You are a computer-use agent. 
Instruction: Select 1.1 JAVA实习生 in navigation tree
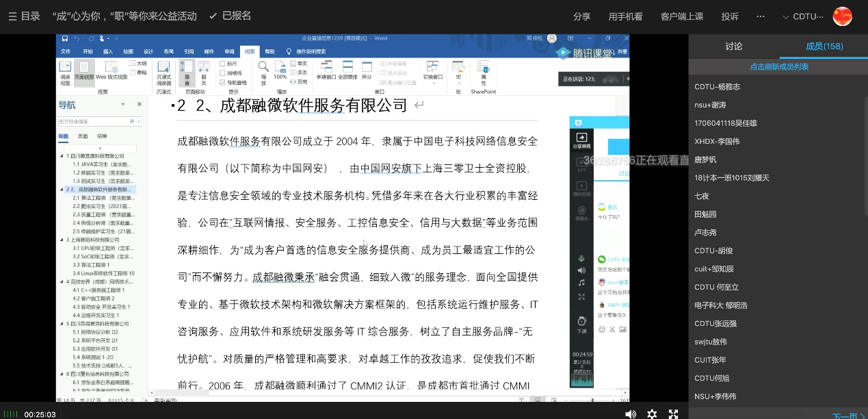(103, 164)
